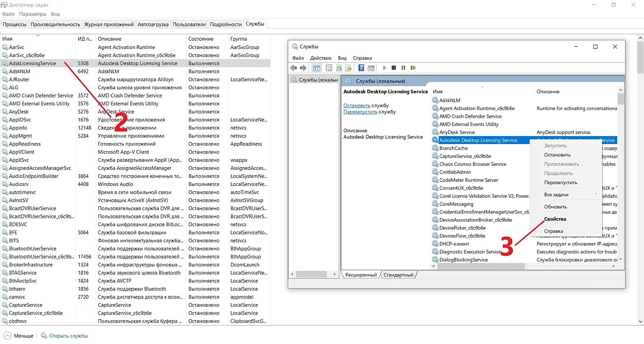Click the Открыть службы link
The width and height of the screenshot is (644, 344).
click(x=68, y=336)
